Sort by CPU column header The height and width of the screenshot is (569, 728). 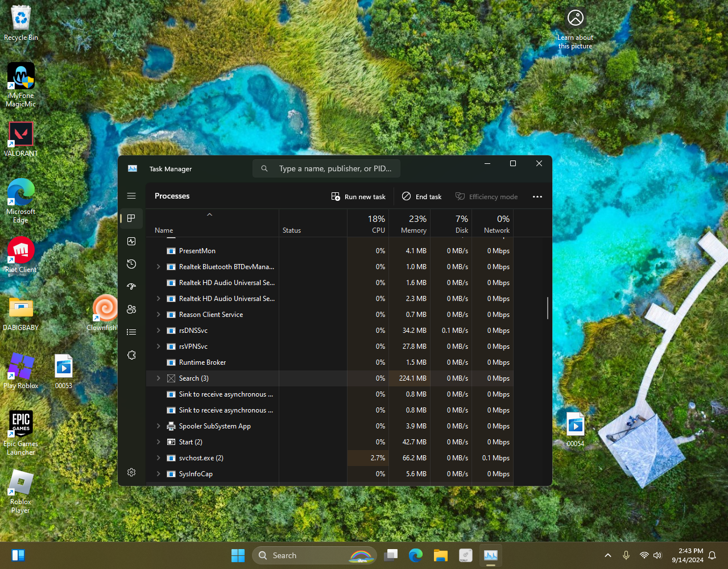[x=368, y=224]
